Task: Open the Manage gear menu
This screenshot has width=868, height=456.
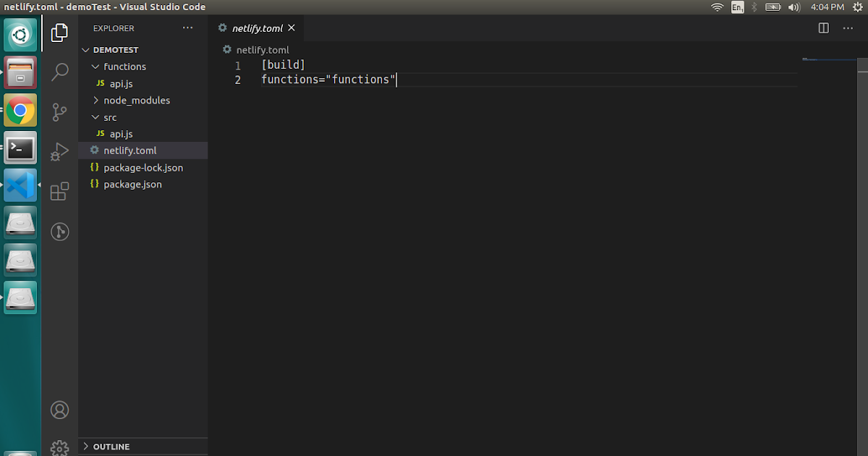Action: [x=59, y=447]
